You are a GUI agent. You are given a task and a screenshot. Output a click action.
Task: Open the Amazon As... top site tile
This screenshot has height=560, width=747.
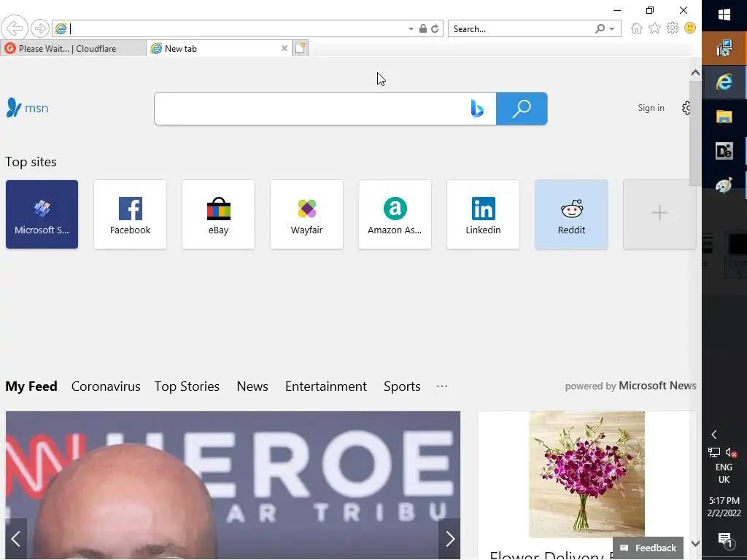(x=395, y=214)
